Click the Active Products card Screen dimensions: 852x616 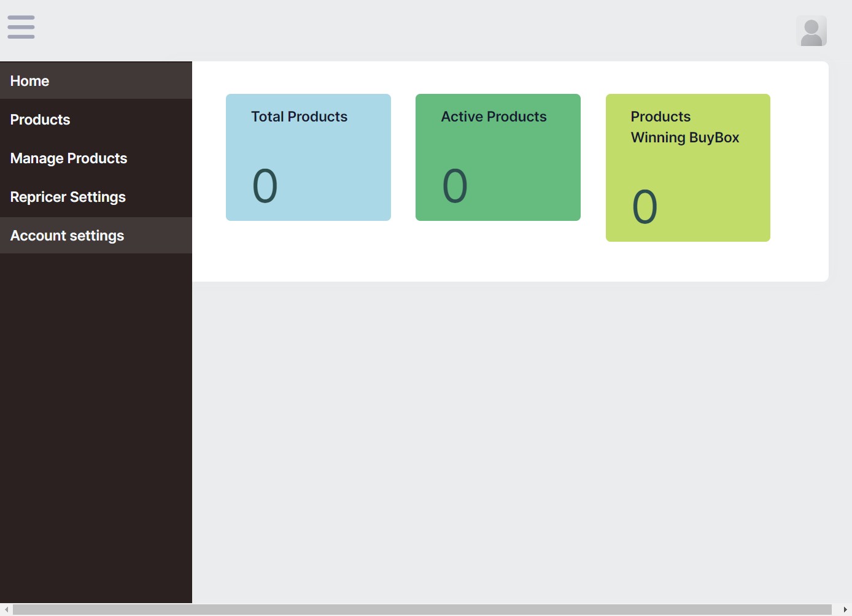pos(498,157)
